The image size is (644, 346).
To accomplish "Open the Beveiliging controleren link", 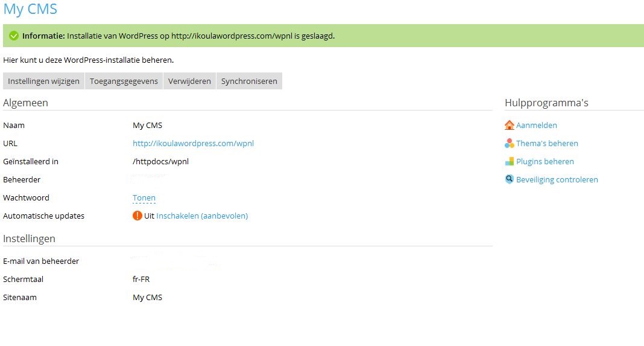I will (557, 179).
